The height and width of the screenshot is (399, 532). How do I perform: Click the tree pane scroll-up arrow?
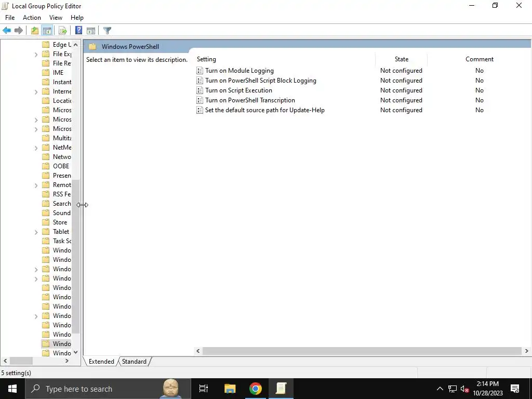coord(76,45)
